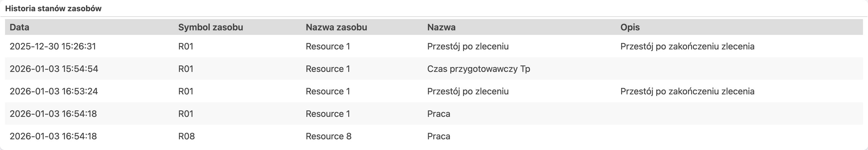Select the date 2026-01-03 16:53:24
The image size is (868, 150).
[x=53, y=91]
